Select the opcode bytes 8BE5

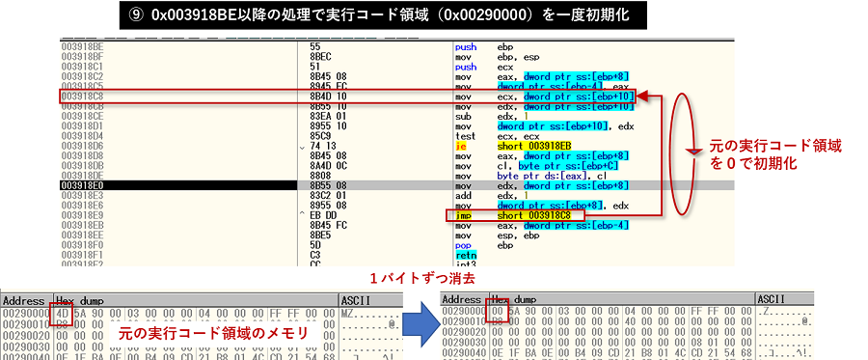(321, 235)
